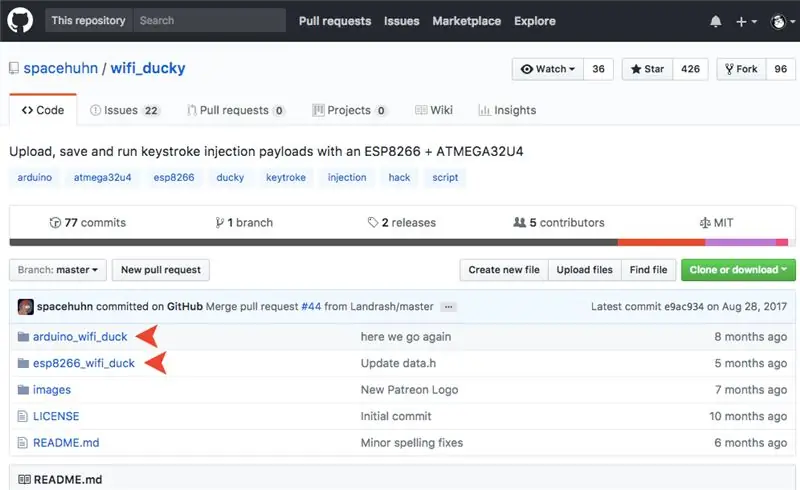
Task: Click Create new file button
Action: point(504,270)
